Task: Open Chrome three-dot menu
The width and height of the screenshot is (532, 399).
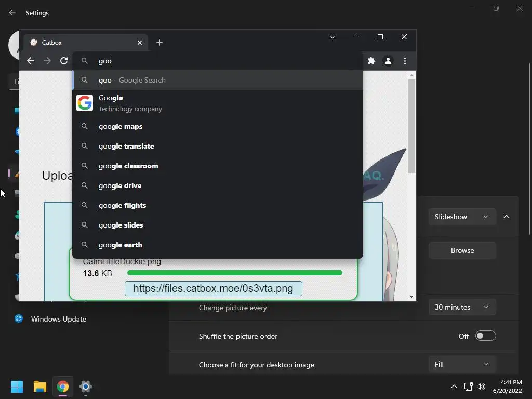Action: point(405,61)
